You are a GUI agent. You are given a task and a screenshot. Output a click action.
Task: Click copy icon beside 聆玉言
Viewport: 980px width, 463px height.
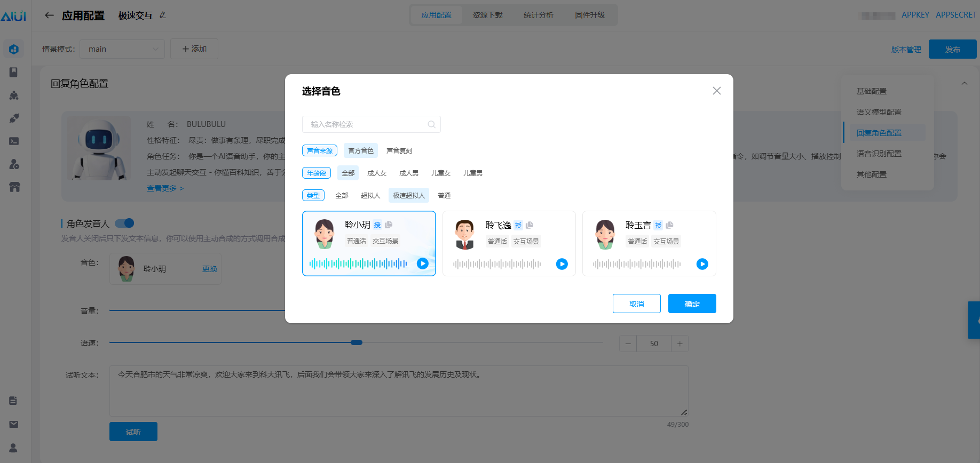pos(669,225)
